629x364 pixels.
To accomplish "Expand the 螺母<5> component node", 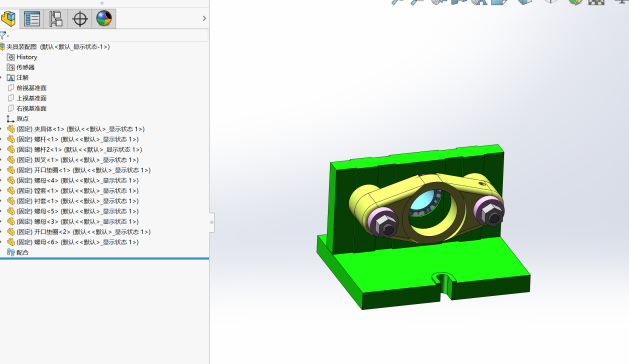I will (2, 211).
